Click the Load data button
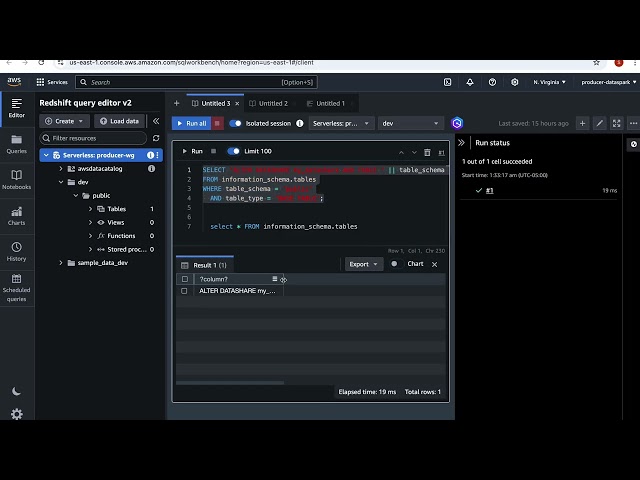The width and height of the screenshot is (640, 480). tap(119, 121)
